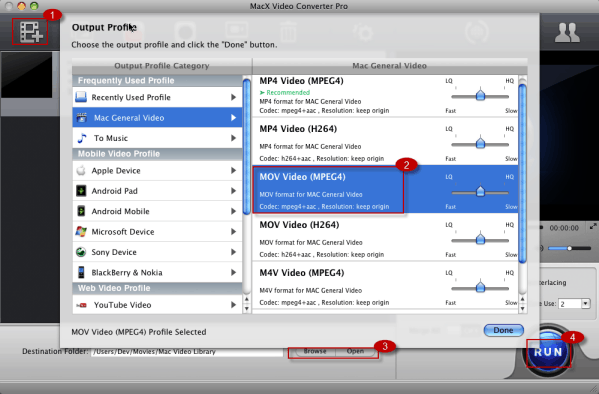
Task: Click the Mobile Video Profile header
Action: tap(157, 154)
